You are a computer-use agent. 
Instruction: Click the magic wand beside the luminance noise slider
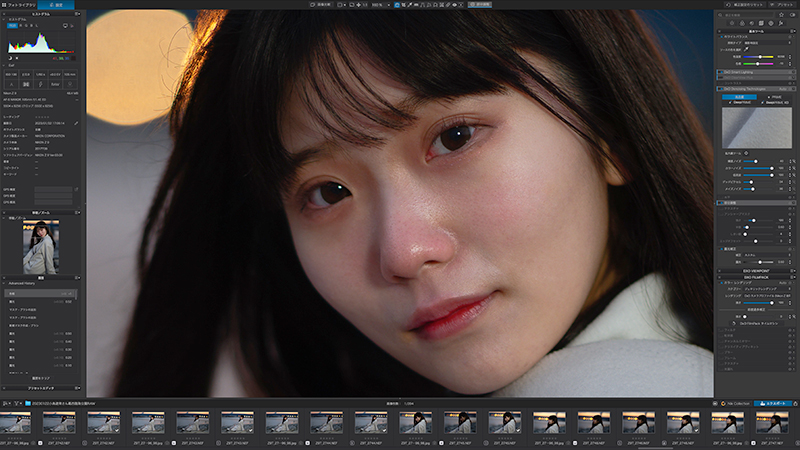pyautogui.click(x=794, y=162)
